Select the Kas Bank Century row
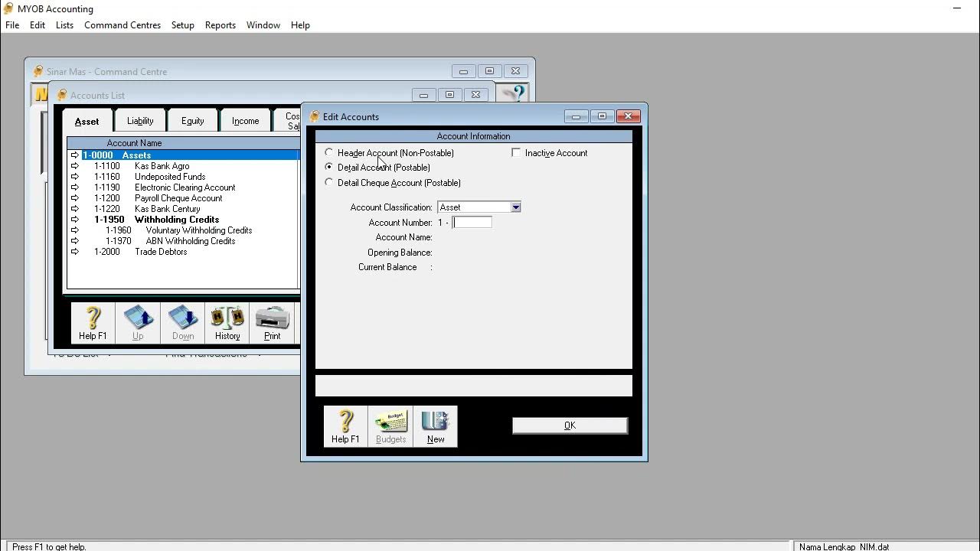The height and width of the screenshot is (551, 980). [184, 209]
